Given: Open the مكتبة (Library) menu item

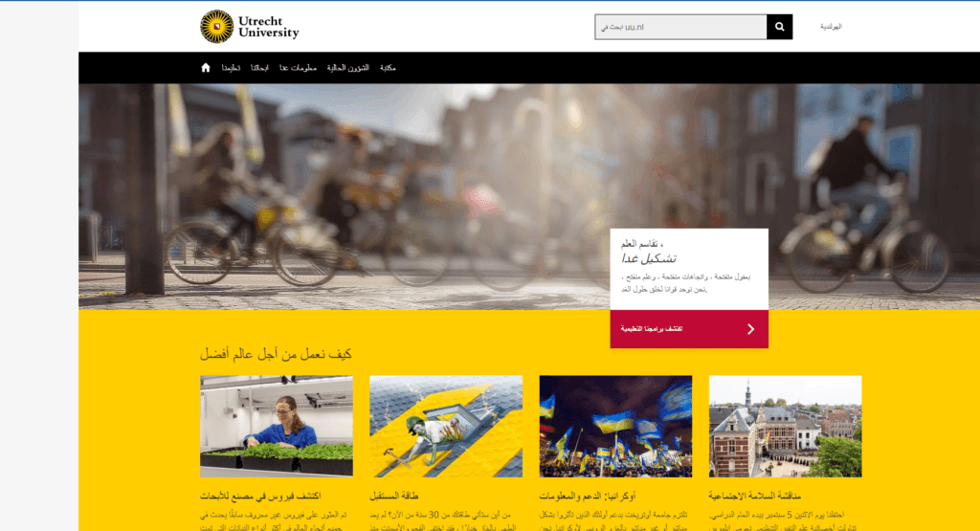Looking at the screenshot, I should 388,68.
